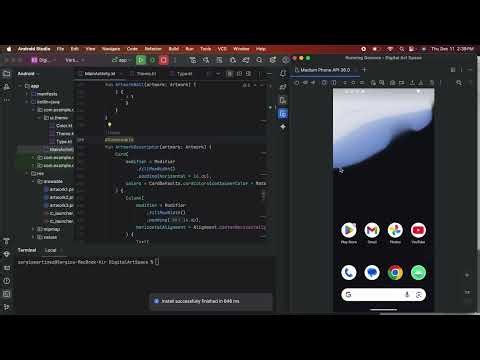Collapse the kotlin+java folder

tap(27, 102)
